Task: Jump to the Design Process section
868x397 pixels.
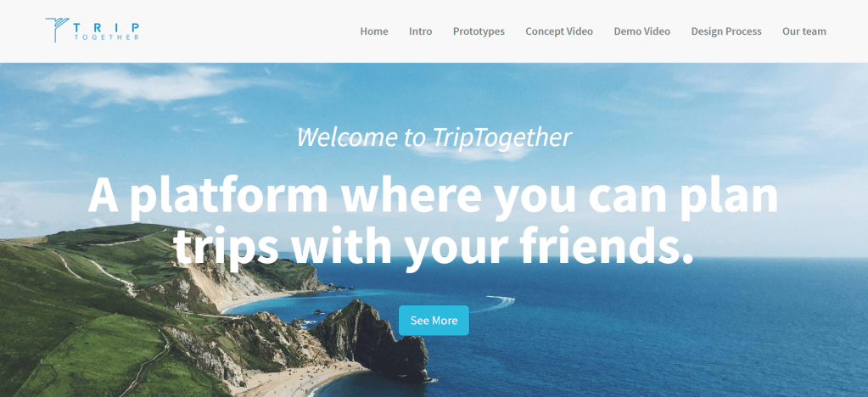Action: pyautogui.click(x=726, y=31)
